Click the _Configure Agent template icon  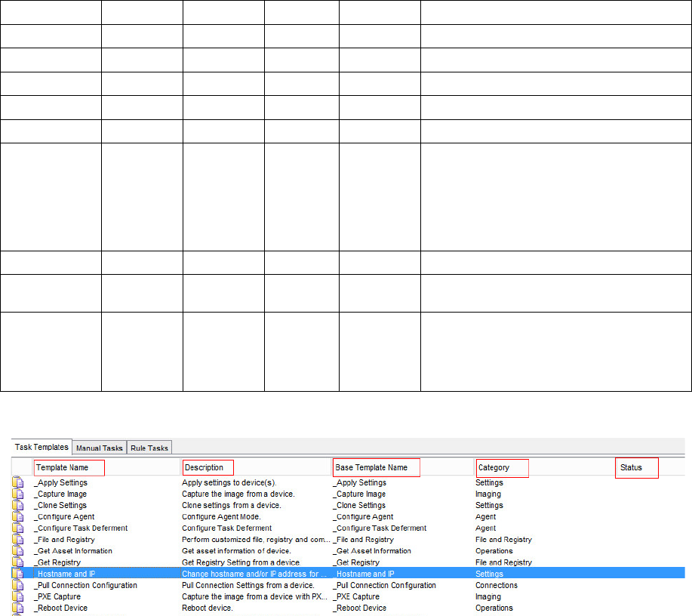point(17,516)
